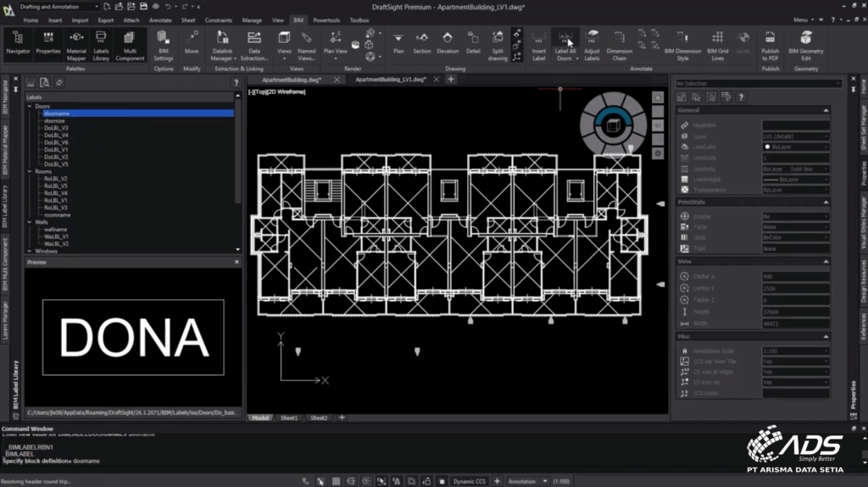Select the doorsize label

[x=54, y=120]
